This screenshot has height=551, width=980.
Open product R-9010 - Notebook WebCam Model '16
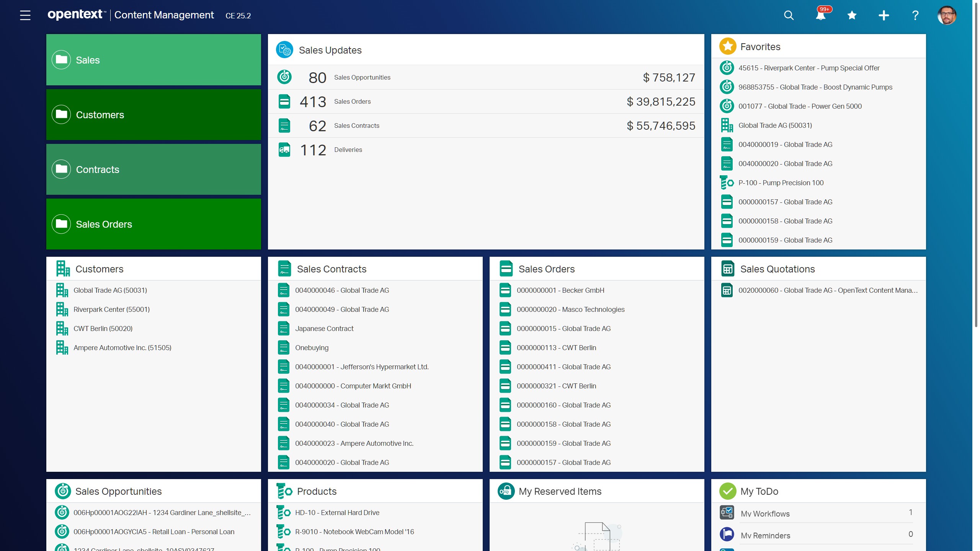coord(375,531)
